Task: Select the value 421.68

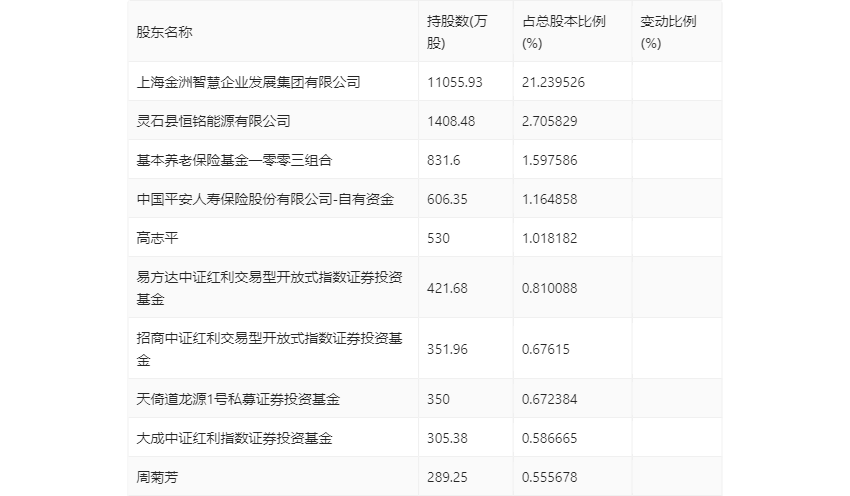Action: (447, 288)
